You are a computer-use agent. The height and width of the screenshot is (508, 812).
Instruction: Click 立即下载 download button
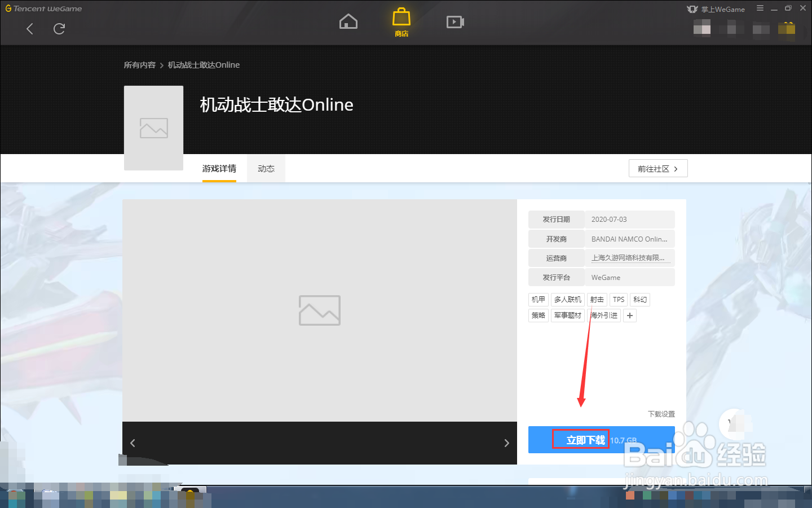click(602, 440)
